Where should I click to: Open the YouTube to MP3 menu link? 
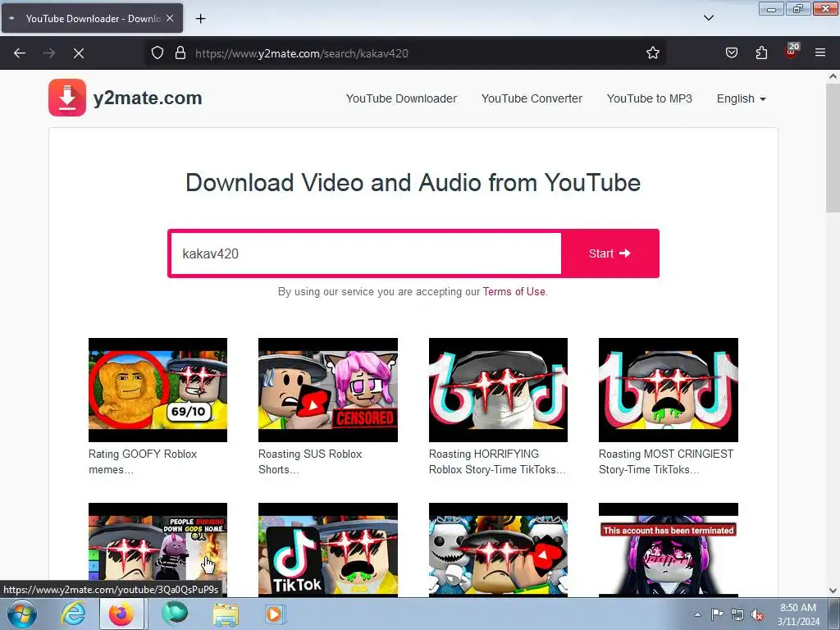650,98
